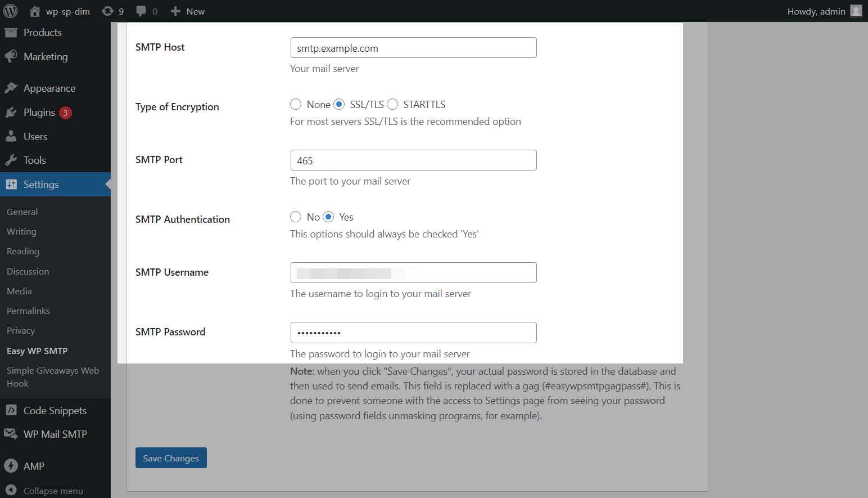Open the WP Mail SMTP menu
The height and width of the screenshot is (498, 868).
55,434
